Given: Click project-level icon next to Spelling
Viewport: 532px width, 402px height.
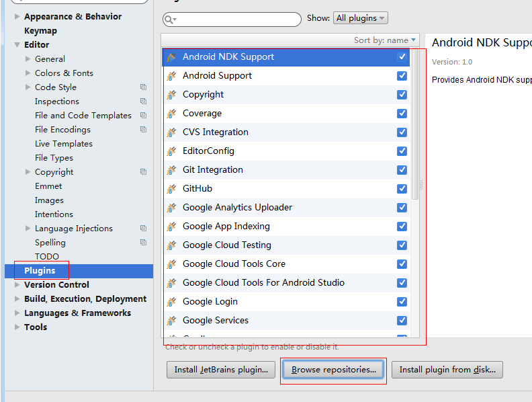Looking at the screenshot, I should (x=144, y=243).
